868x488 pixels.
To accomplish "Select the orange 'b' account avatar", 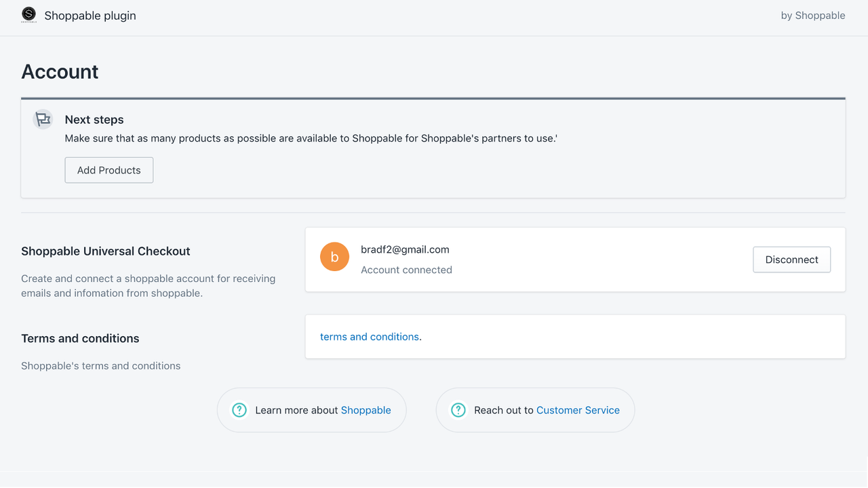I will [334, 256].
